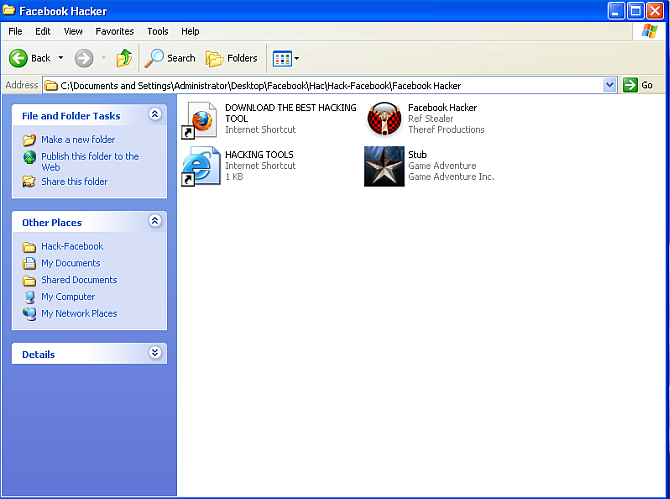Click the Share this folder icon
The height and width of the screenshot is (499, 670).
tap(29, 182)
